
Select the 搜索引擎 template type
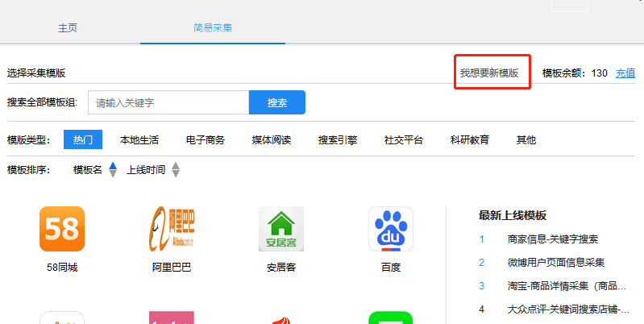point(338,140)
